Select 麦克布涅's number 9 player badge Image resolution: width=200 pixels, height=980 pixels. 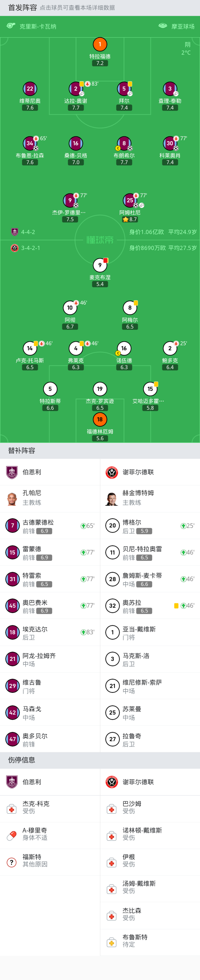pyautogui.click(x=100, y=265)
